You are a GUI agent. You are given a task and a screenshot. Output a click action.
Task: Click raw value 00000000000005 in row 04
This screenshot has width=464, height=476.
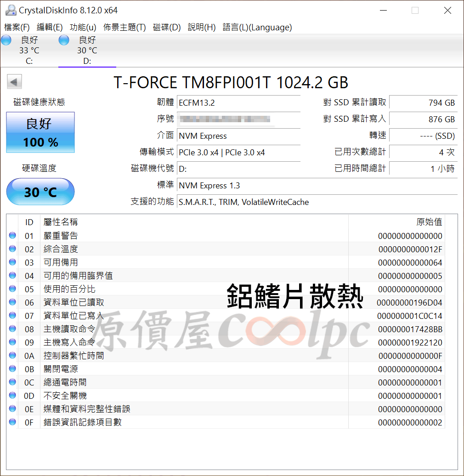(x=410, y=276)
